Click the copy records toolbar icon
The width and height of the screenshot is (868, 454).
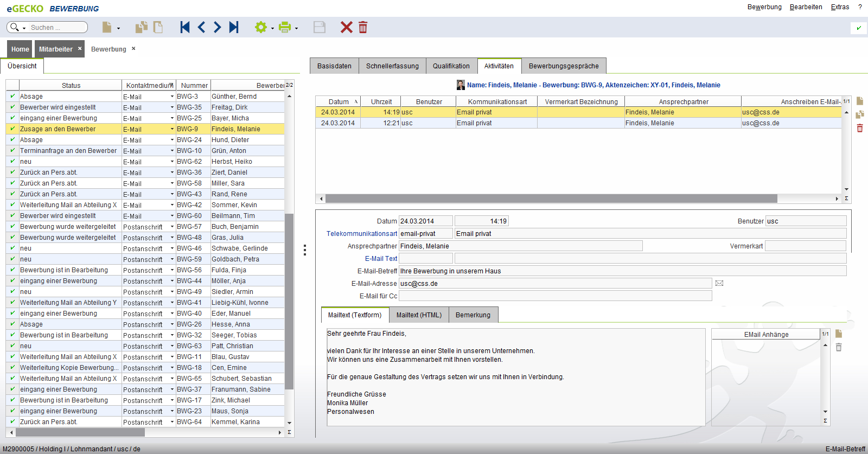tap(142, 27)
